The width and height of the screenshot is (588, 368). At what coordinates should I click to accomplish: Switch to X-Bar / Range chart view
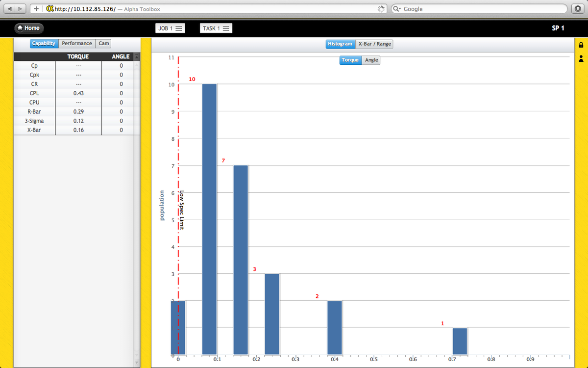[x=374, y=44]
